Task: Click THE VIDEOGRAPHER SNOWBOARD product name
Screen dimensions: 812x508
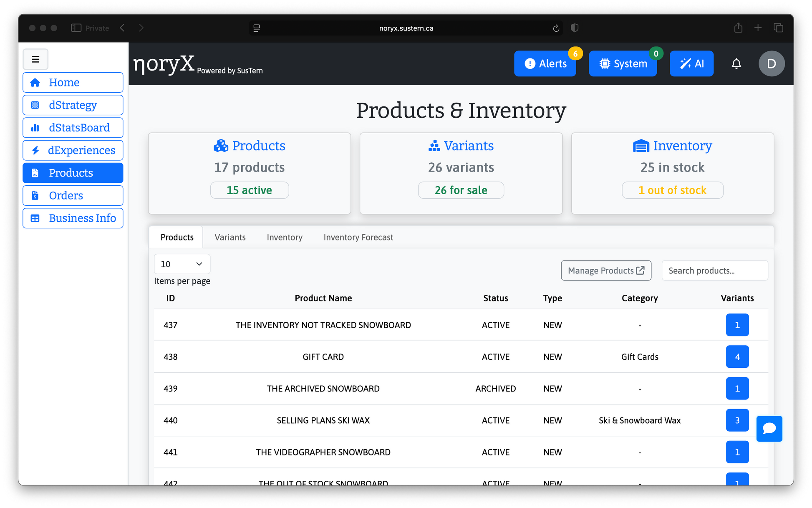Action: [323, 452]
